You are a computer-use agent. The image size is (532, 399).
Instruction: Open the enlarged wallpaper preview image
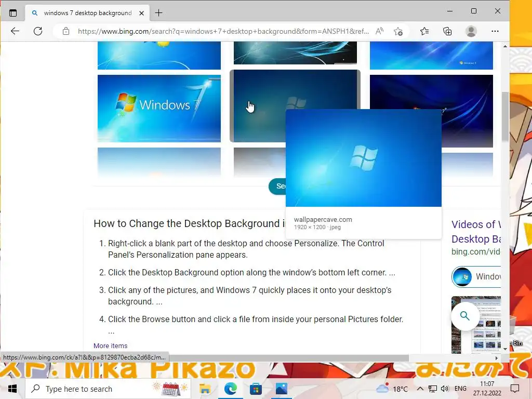coord(363,158)
